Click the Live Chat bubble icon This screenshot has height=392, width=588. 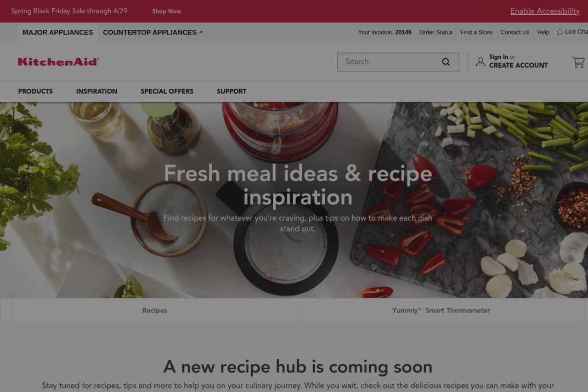tap(560, 32)
